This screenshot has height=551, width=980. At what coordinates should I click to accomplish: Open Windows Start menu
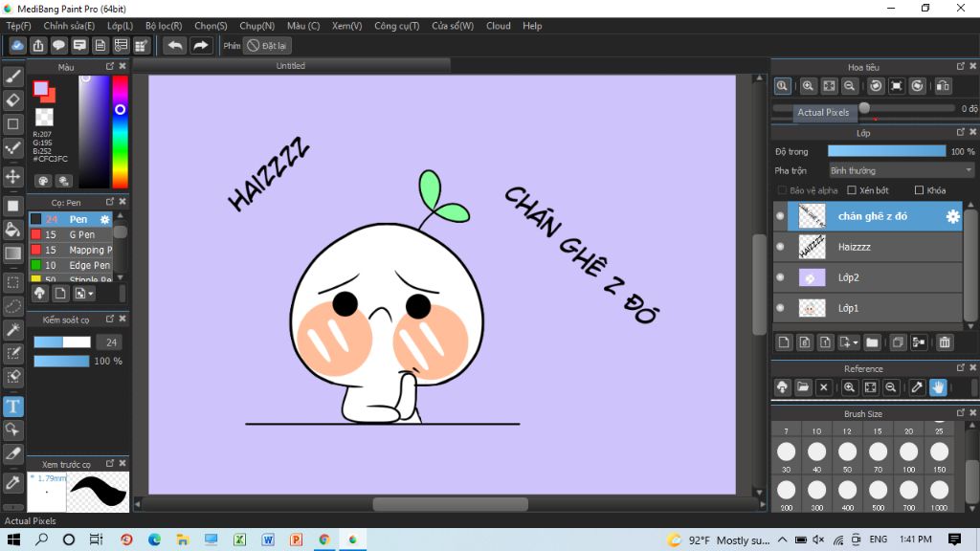(13, 540)
